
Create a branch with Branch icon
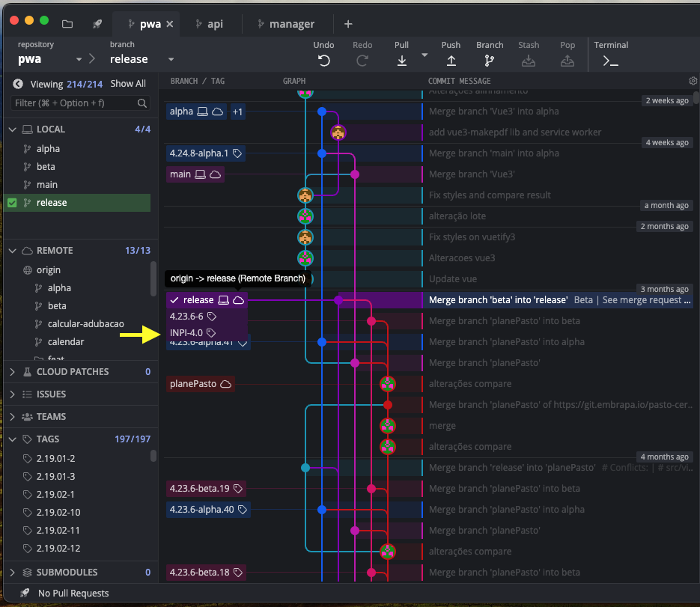point(490,61)
